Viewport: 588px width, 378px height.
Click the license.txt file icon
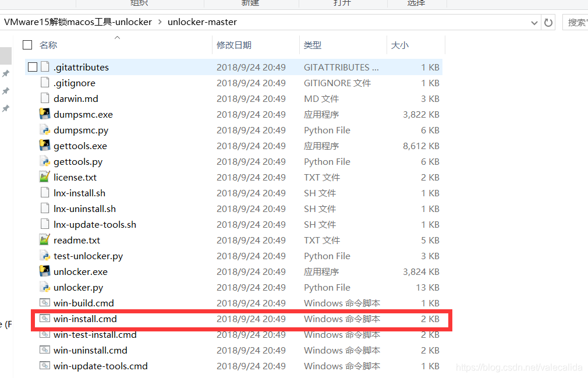45,177
